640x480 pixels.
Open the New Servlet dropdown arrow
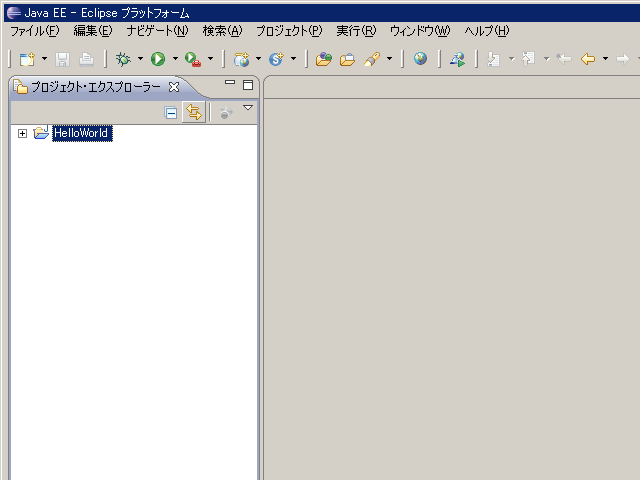[x=293, y=59]
